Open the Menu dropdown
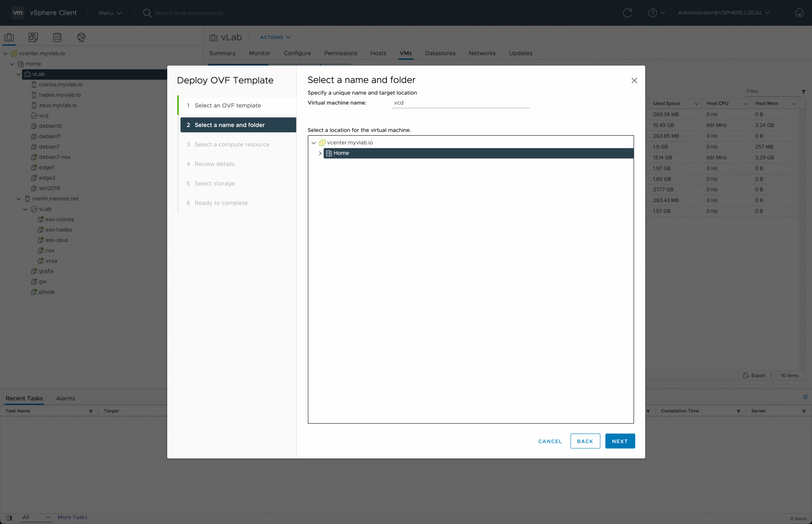 (110, 13)
